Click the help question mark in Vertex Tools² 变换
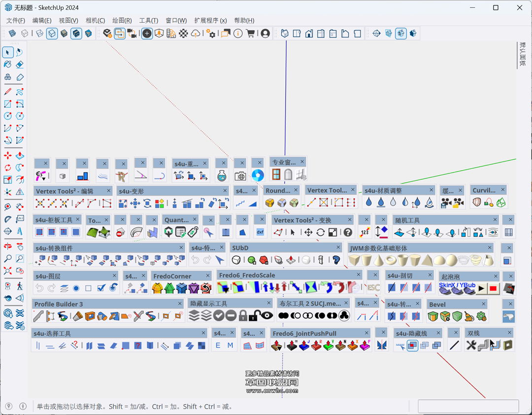Screen dimensions: 532x415 pyautogui.click(x=348, y=232)
